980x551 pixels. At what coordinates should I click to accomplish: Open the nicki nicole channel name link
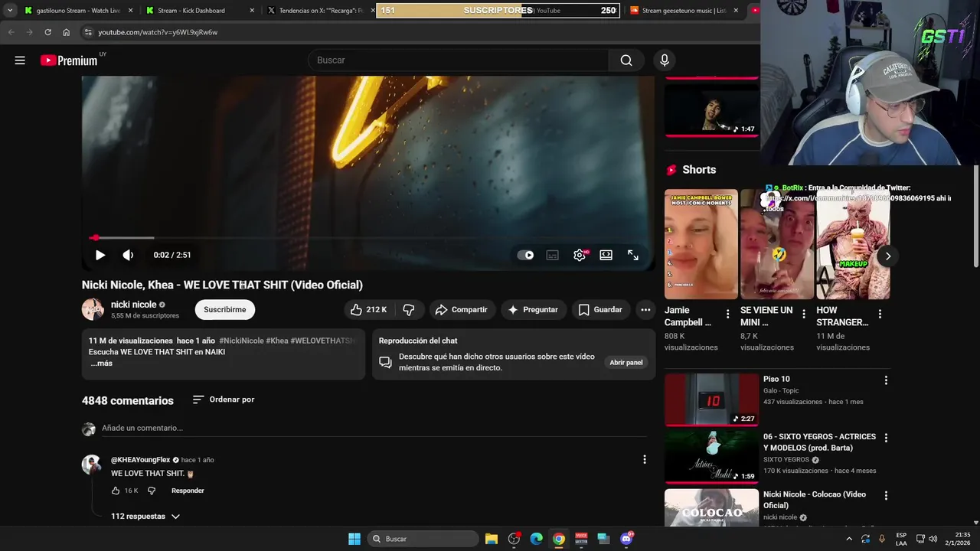133,305
